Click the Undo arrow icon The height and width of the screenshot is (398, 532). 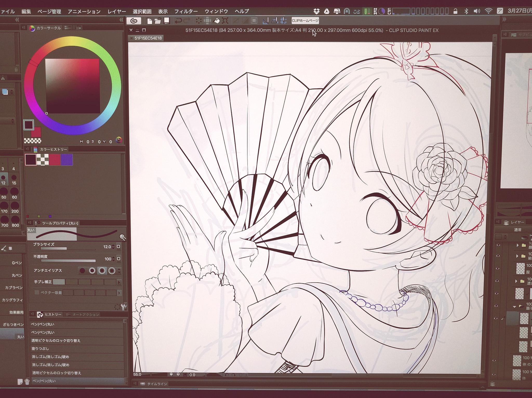pyautogui.click(x=178, y=21)
